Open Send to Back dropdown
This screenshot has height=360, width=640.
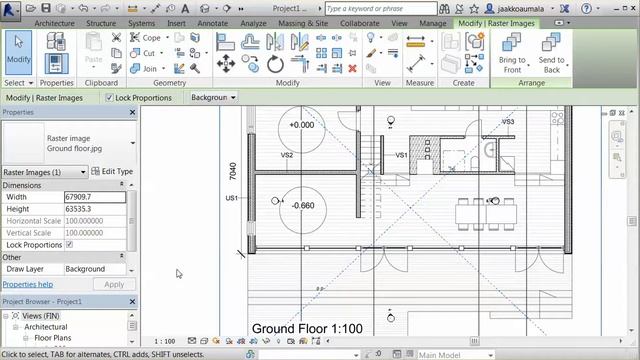567,65
